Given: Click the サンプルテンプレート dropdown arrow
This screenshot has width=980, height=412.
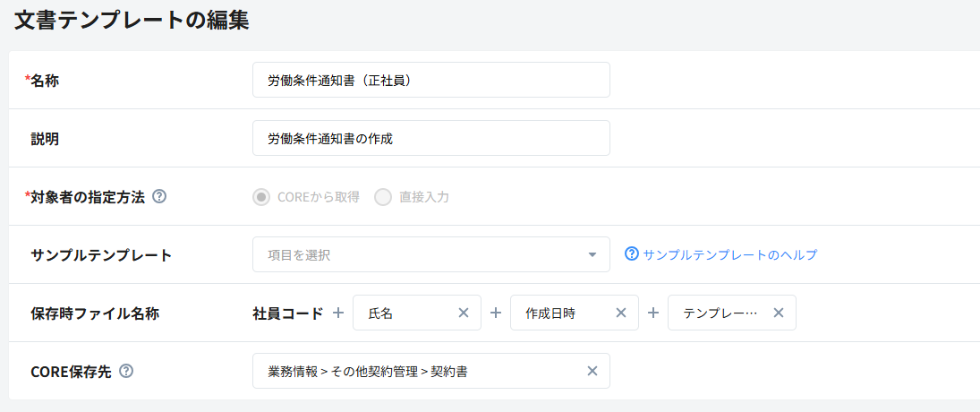Looking at the screenshot, I should (592, 254).
